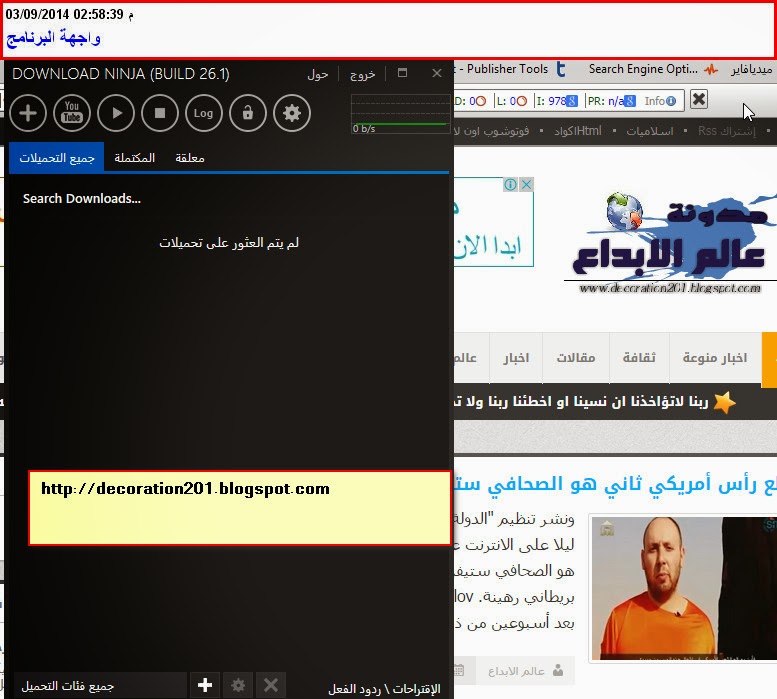Click the I: 978 index indicator

[557, 101]
